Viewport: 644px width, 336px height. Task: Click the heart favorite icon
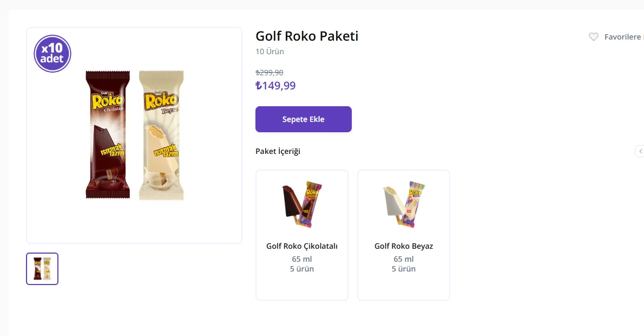(594, 37)
